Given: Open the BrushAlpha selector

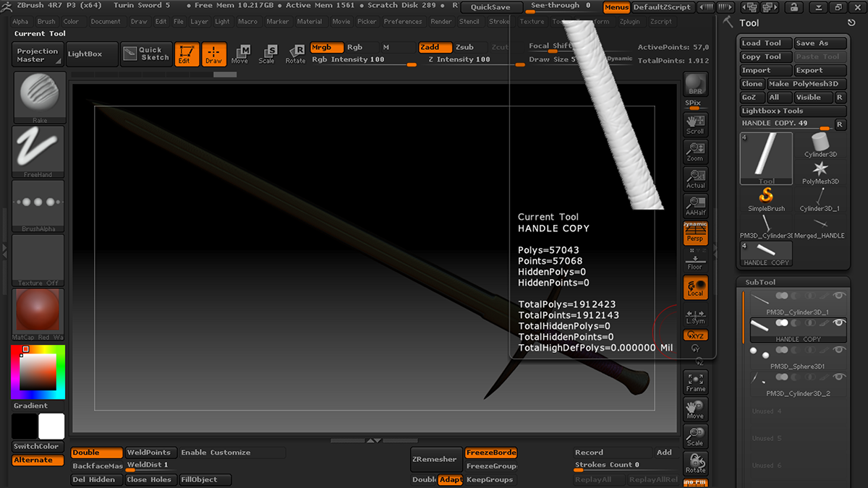Looking at the screenshot, I should coord(39,206).
